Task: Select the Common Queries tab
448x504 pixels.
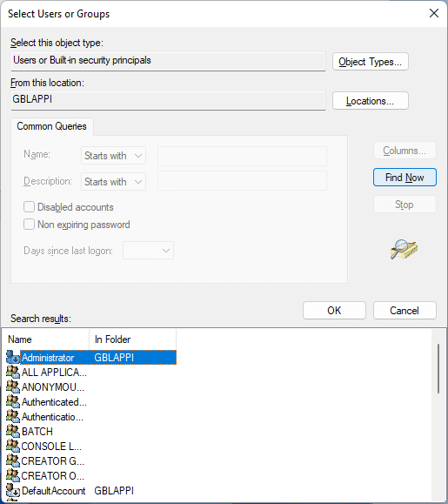Action: click(x=51, y=126)
